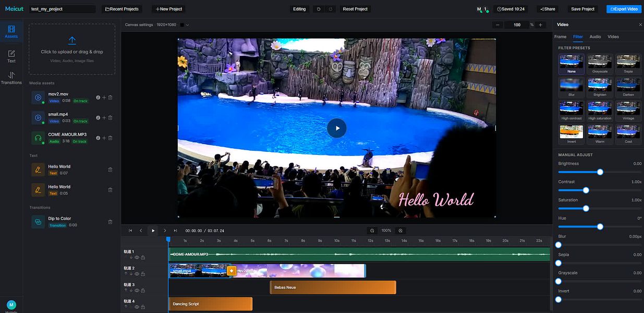The image size is (644, 313).
Task: Click Reset Project button
Action: (355, 9)
